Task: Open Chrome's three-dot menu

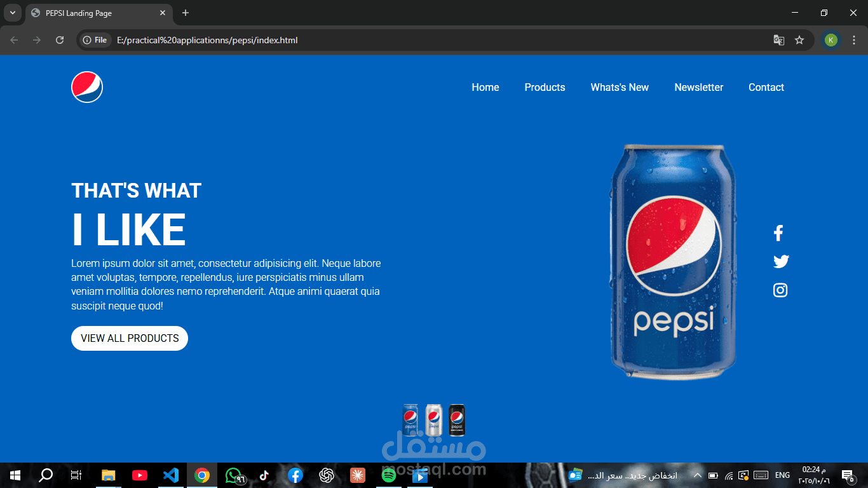Action: [854, 39]
